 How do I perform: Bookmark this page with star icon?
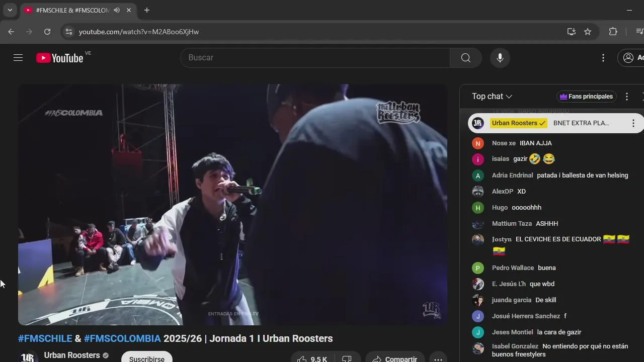(x=588, y=32)
